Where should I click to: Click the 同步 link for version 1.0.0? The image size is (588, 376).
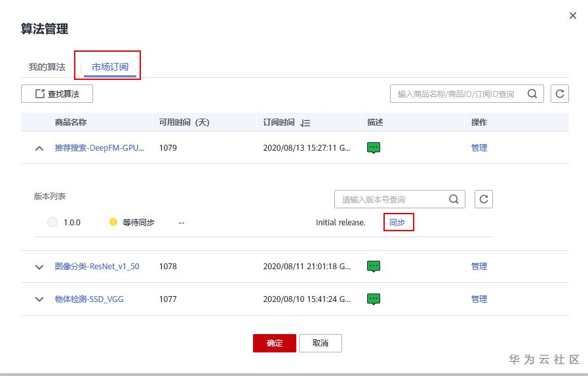pos(397,223)
